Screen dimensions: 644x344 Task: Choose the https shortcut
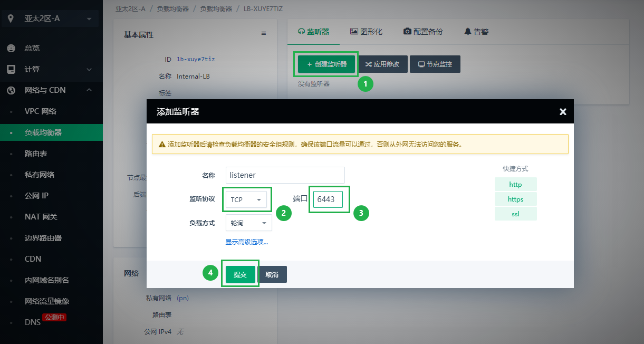point(515,199)
